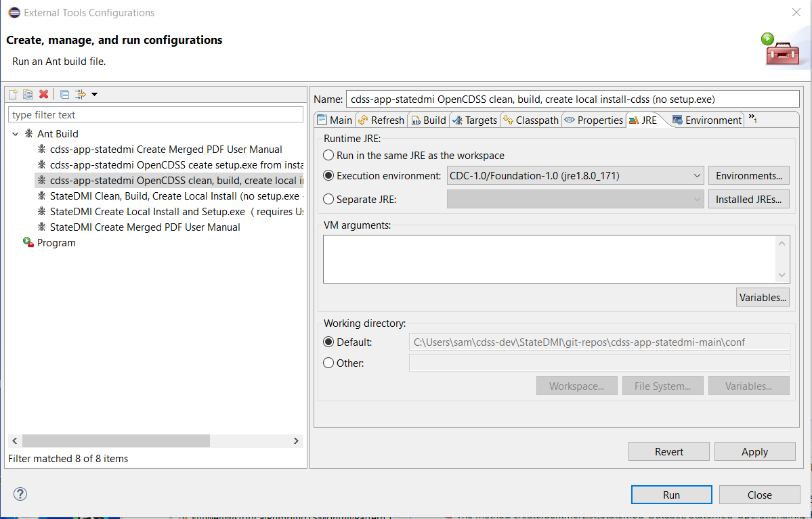Click Variables... button under VM arguments
Viewport: 812px width, 519px height.
click(763, 298)
